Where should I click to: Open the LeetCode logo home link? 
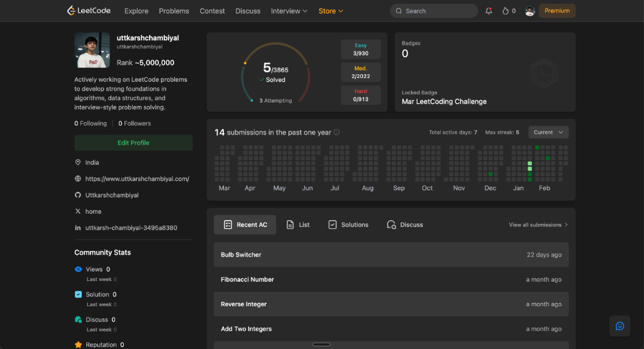point(89,11)
